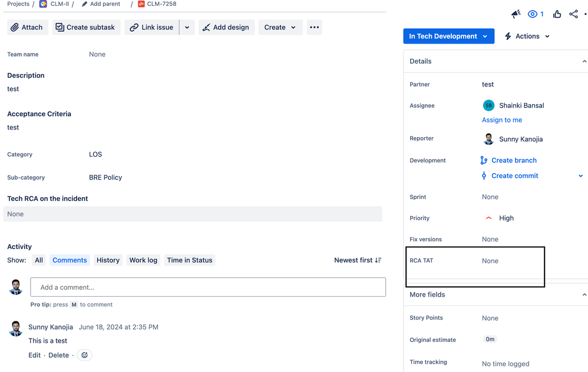Image resolution: width=588 pixels, height=372 pixels.
Task: Click the Assign to me link
Action: pyautogui.click(x=502, y=120)
